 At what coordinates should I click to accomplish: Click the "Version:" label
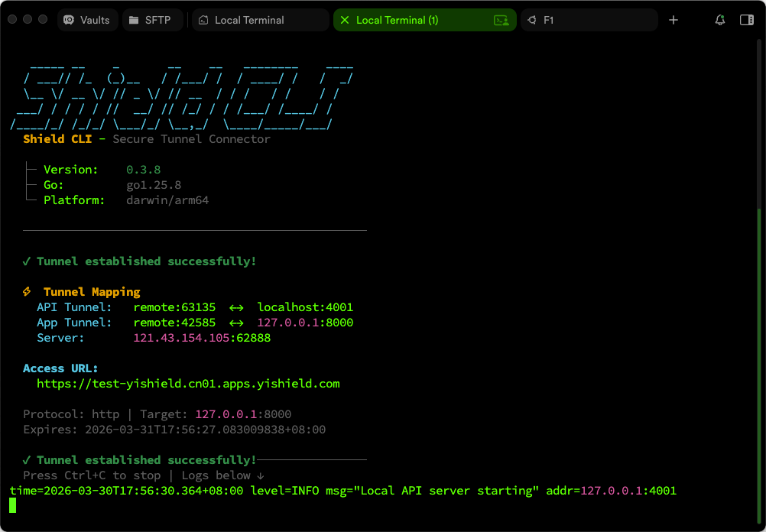pyautogui.click(x=71, y=170)
